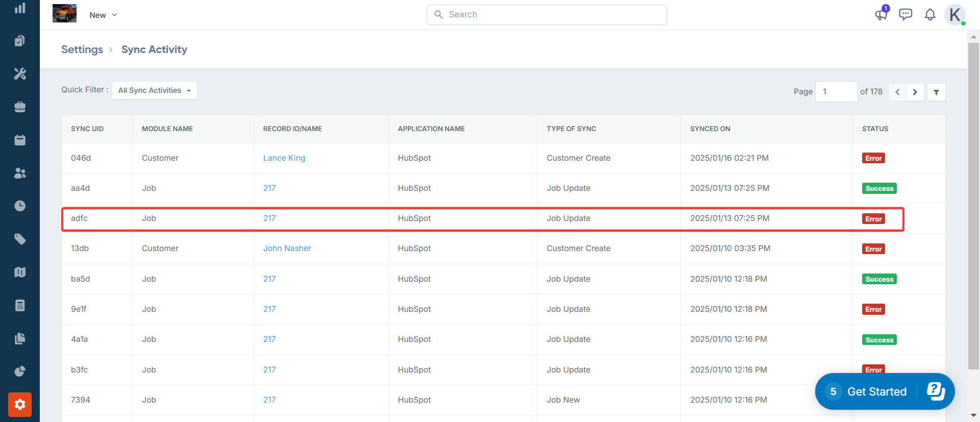
Task: Open the K user profile avatar
Action: (x=955, y=15)
